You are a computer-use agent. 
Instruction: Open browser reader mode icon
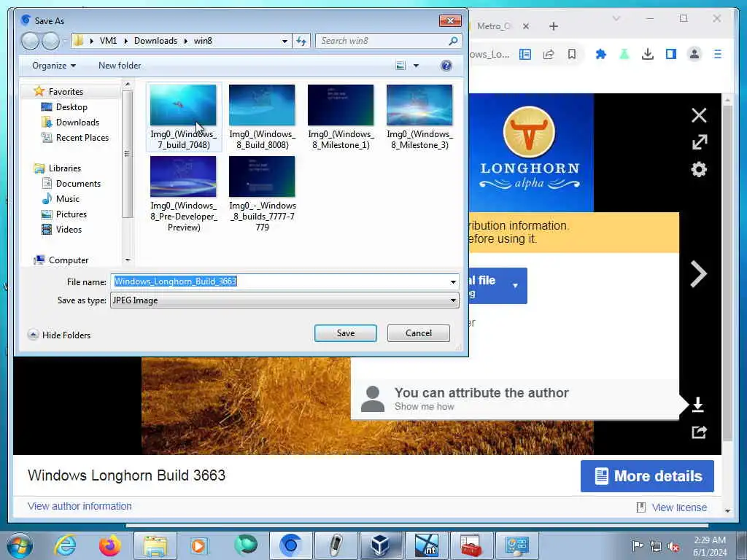[x=525, y=54]
